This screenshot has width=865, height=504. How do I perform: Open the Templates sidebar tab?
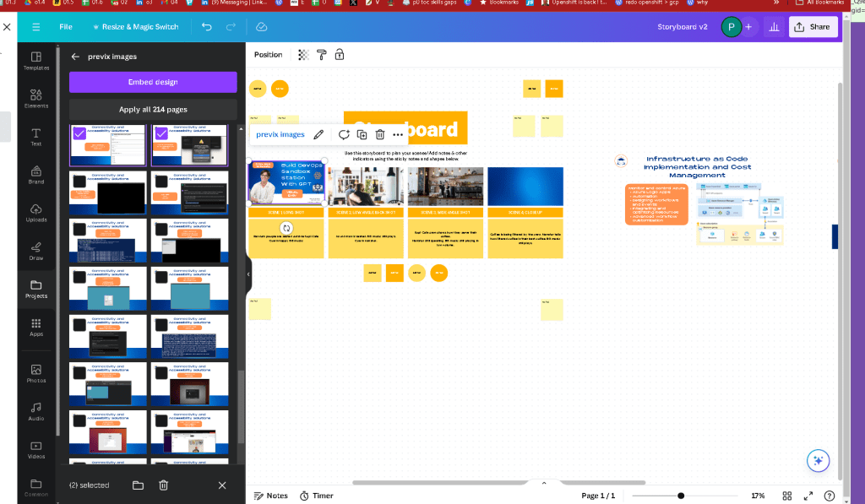pyautogui.click(x=36, y=61)
